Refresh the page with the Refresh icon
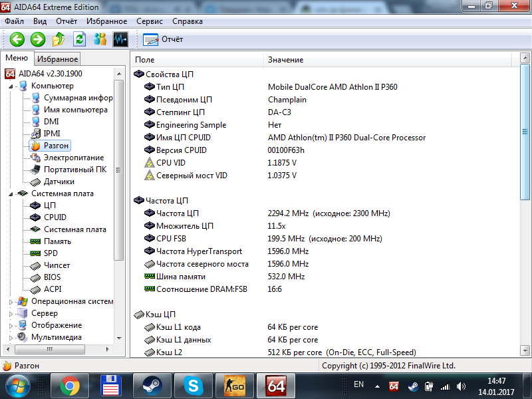Viewport: 532px width, 399px height. [x=79, y=39]
